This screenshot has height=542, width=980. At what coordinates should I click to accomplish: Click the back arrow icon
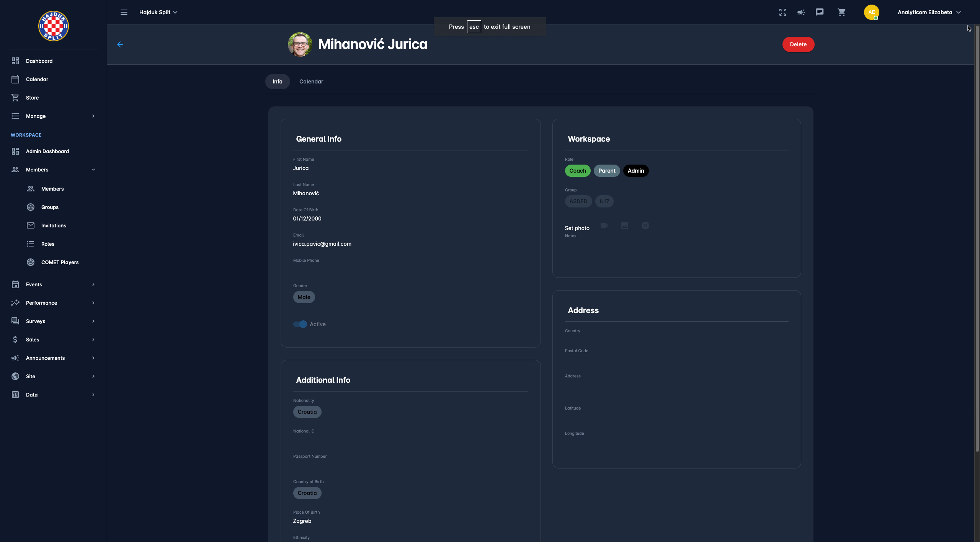coord(120,44)
